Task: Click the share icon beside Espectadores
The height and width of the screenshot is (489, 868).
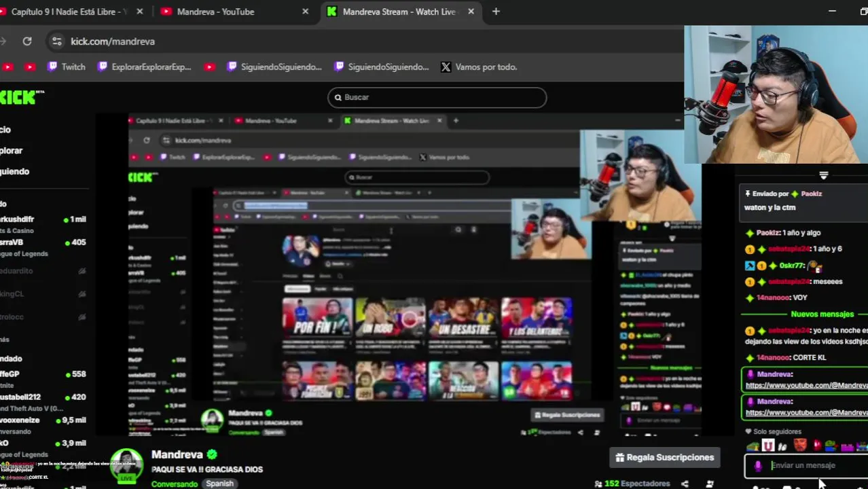Action: click(x=685, y=484)
